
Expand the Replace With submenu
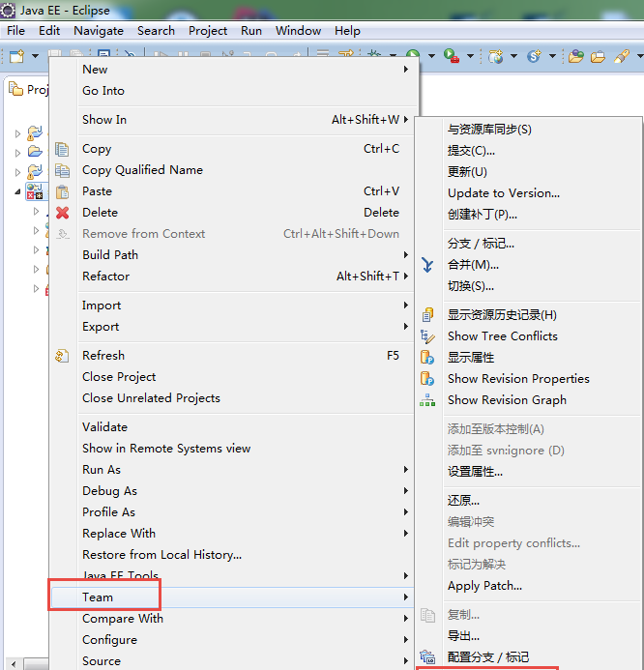(232, 534)
